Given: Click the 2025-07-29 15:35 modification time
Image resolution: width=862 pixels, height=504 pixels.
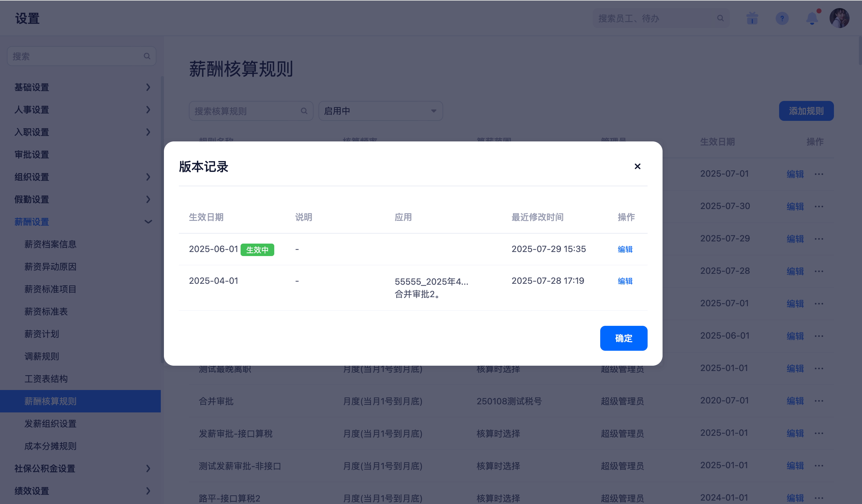Looking at the screenshot, I should pos(548,249).
